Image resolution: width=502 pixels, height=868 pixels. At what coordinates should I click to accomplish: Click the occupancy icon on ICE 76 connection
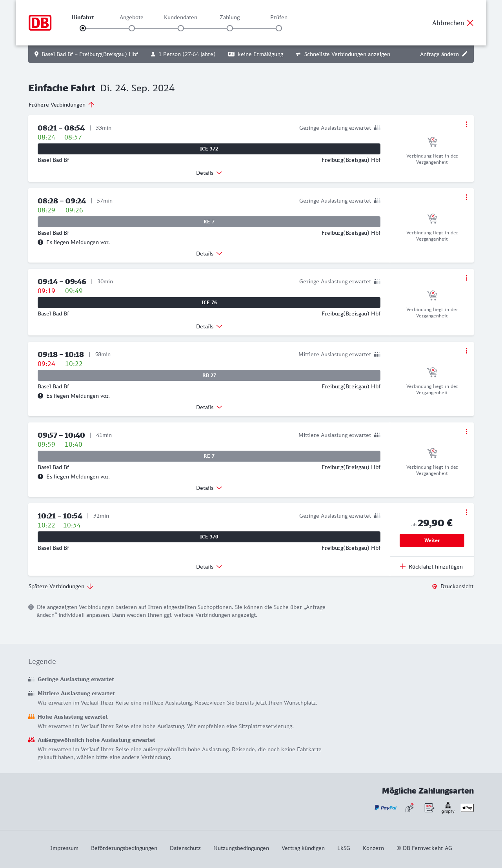tap(377, 281)
